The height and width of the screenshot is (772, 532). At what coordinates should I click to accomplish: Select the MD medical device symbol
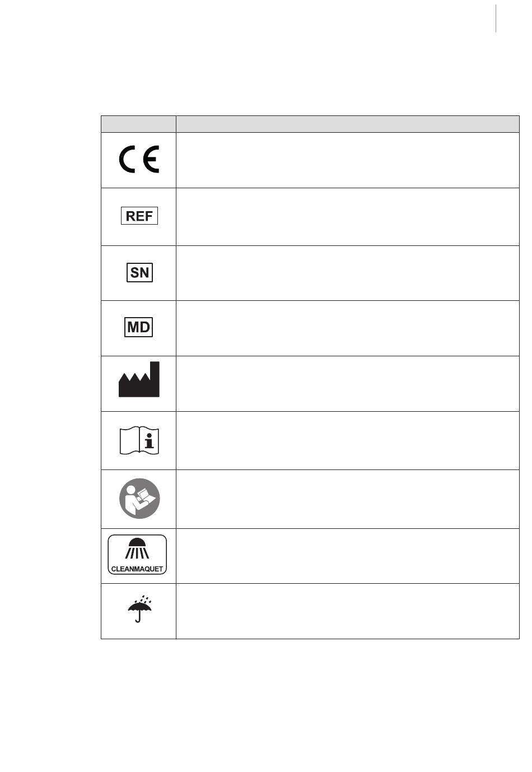tap(138, 327)
